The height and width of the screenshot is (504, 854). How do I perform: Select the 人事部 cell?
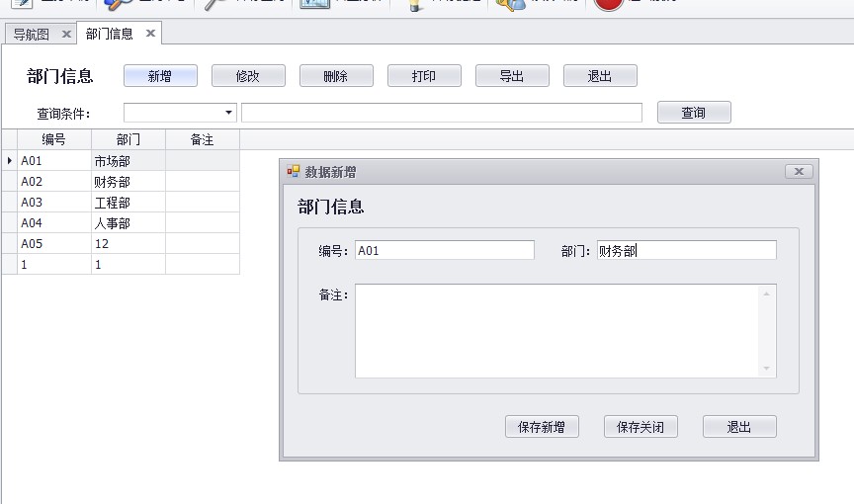(x=128, y=222)
